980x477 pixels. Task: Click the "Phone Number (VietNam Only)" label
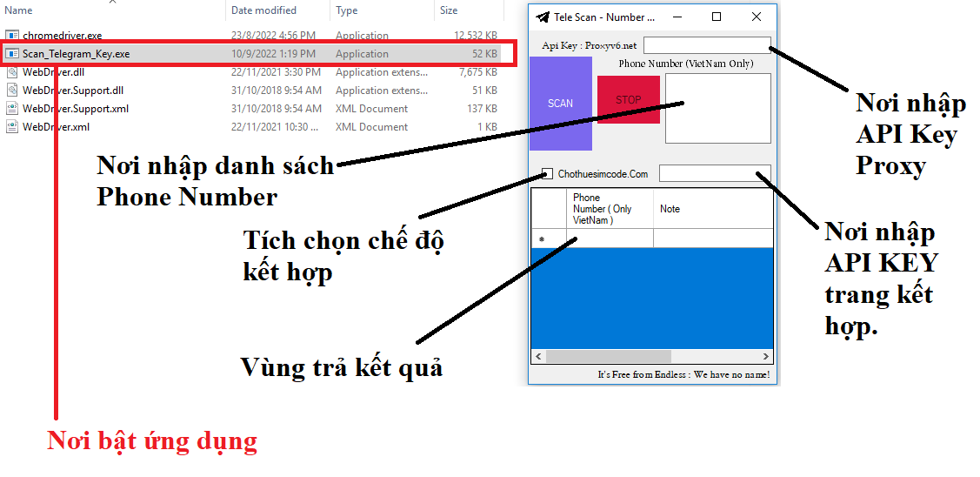(685, 64)
